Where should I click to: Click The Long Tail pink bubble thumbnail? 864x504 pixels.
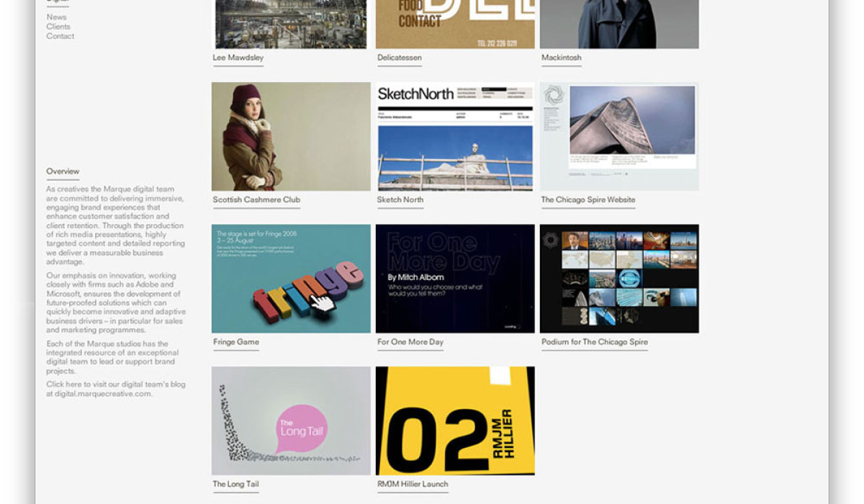click(291, 420)
